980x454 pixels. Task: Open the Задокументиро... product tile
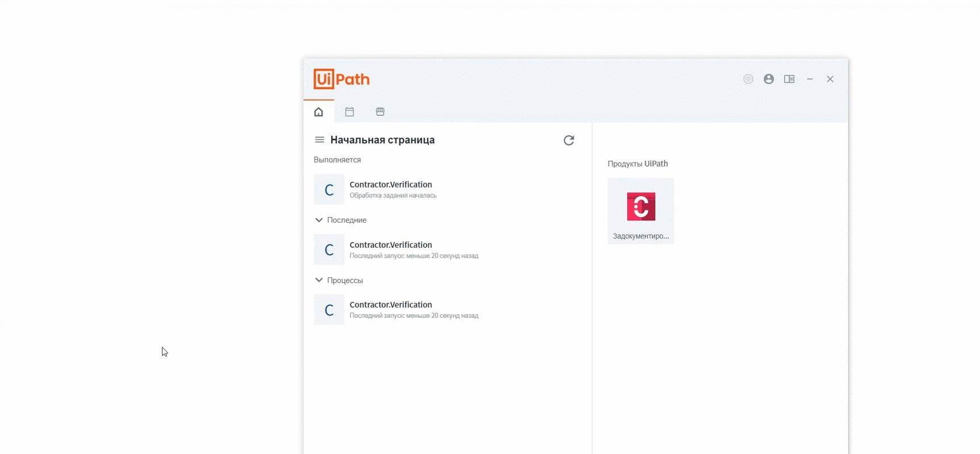(641, 211)
